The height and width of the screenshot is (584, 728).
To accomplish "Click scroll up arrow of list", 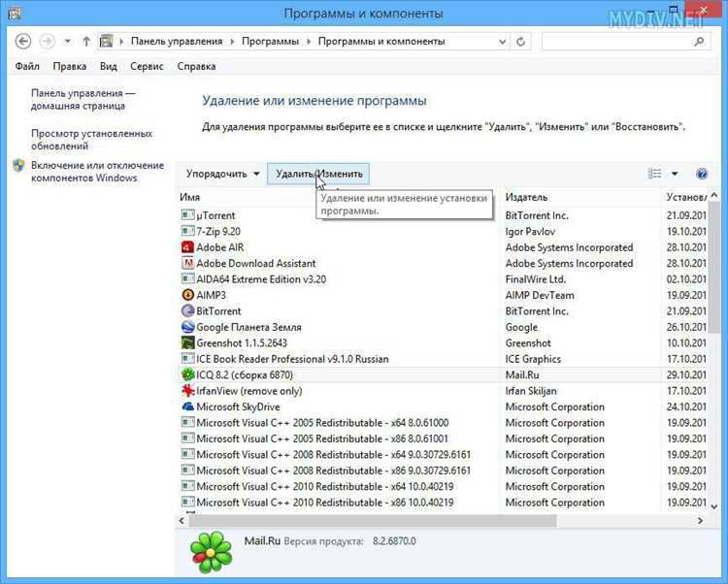I will pyautogui.click(x=714, y=196).
